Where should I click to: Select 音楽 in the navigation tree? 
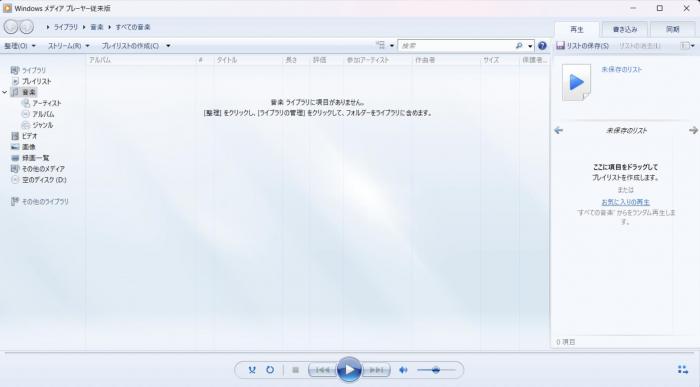pos(29,92)
